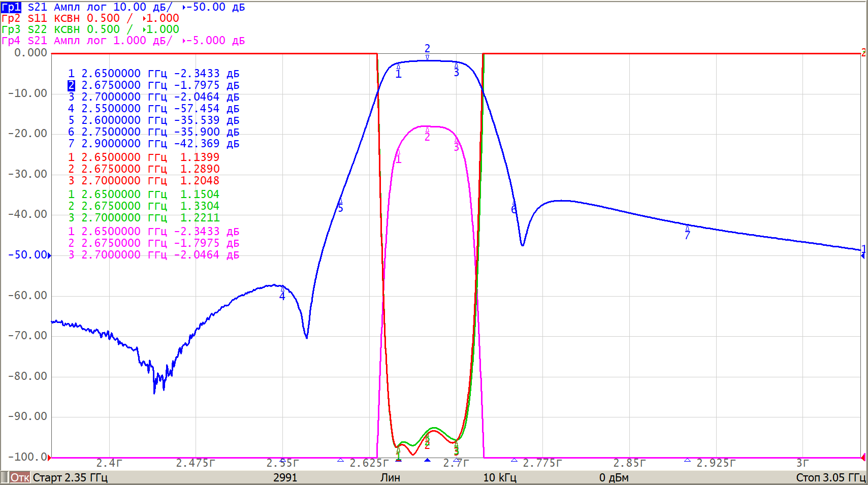868x485 pixels.
Task: Click the Старт 2.35 ГГц start frequency
Action: (70, 477)
